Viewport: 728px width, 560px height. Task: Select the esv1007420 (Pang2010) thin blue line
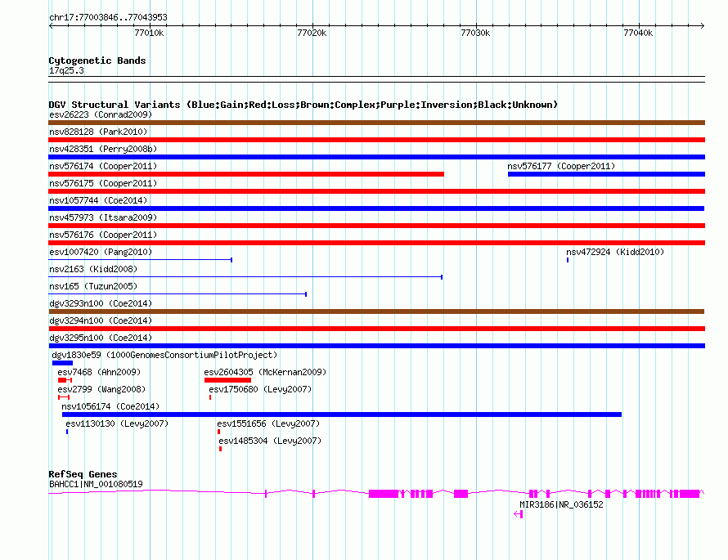pyautogui.click(x=140, y=260)
